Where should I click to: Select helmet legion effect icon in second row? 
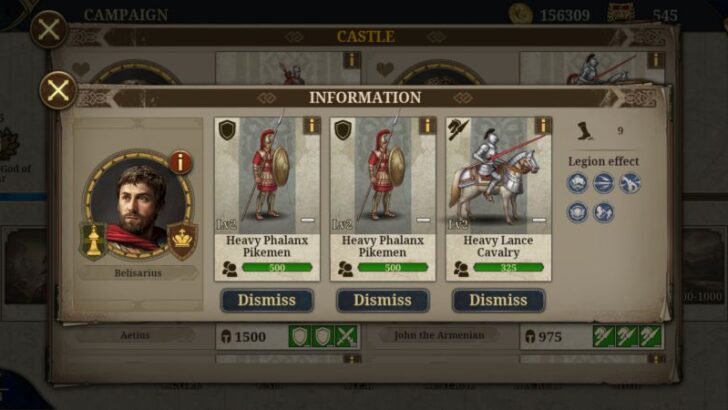click(577, 212)
